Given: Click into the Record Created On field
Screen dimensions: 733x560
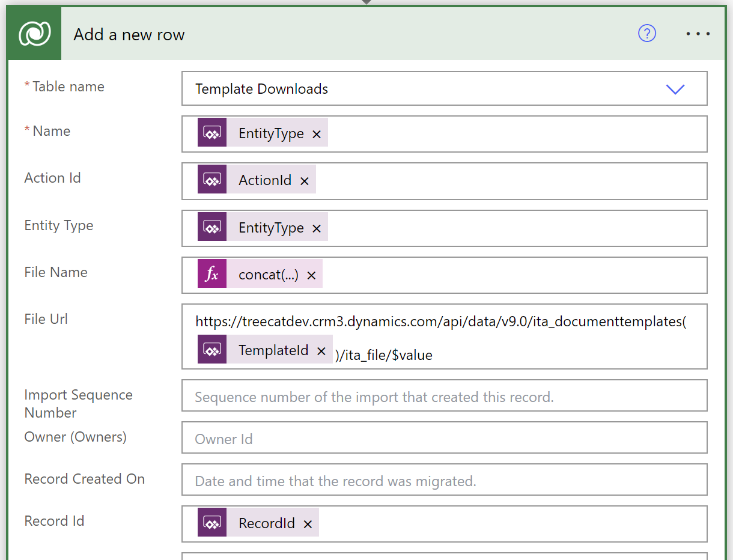Looking at the screenshot, I should pyautogui.click(x=444, y=480).
